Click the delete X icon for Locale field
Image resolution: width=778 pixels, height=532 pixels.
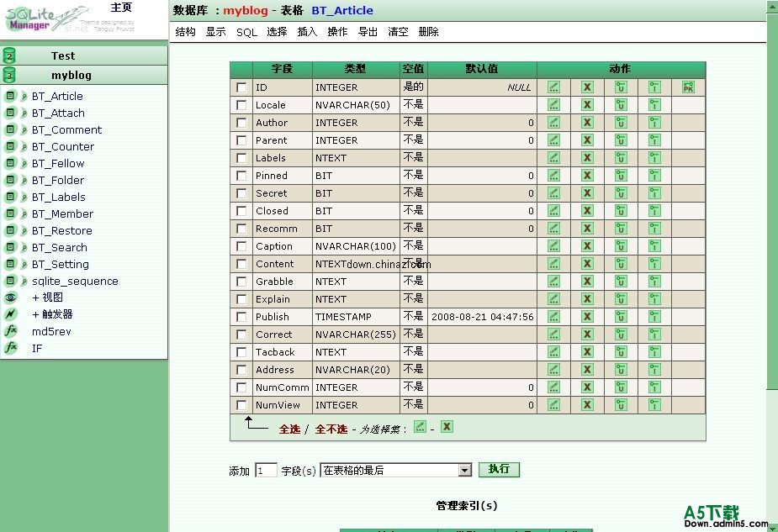[x=587, y=105]
